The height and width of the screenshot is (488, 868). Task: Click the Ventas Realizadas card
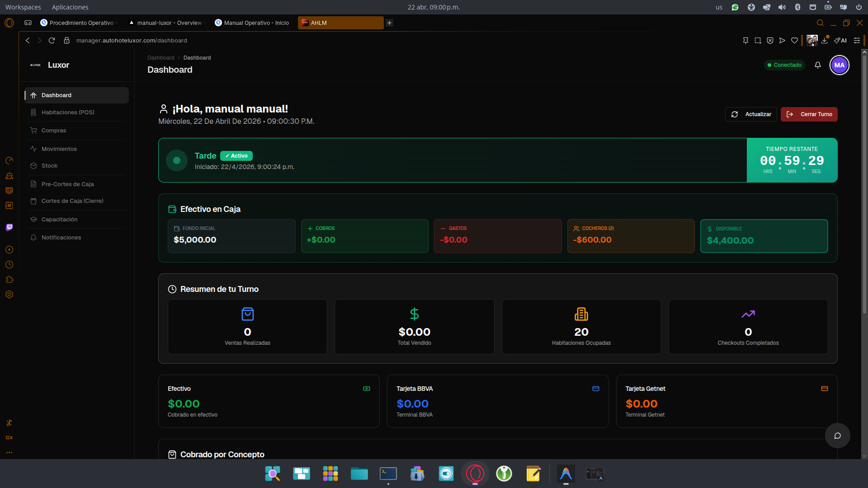(247, 326)
